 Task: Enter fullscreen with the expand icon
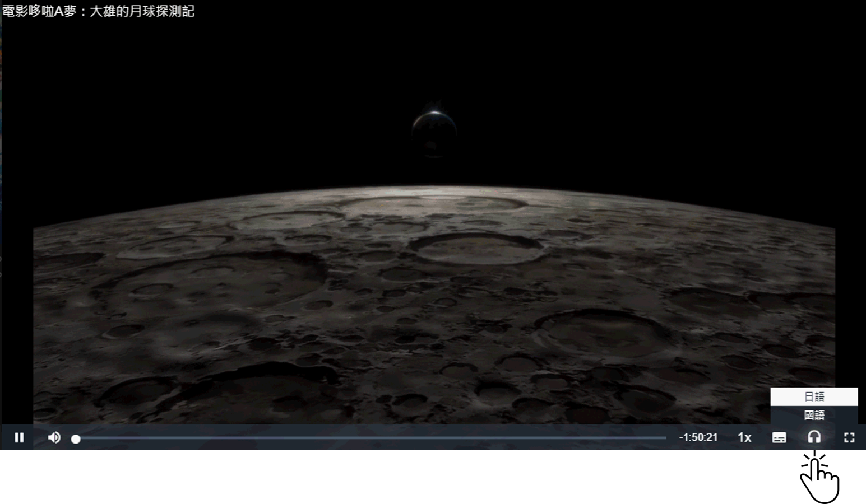pos(849,437)
